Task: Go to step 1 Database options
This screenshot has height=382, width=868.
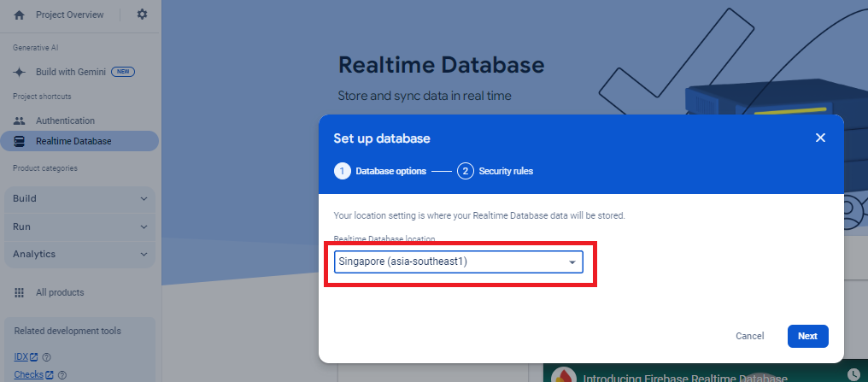Action: (x=379, y=171)
